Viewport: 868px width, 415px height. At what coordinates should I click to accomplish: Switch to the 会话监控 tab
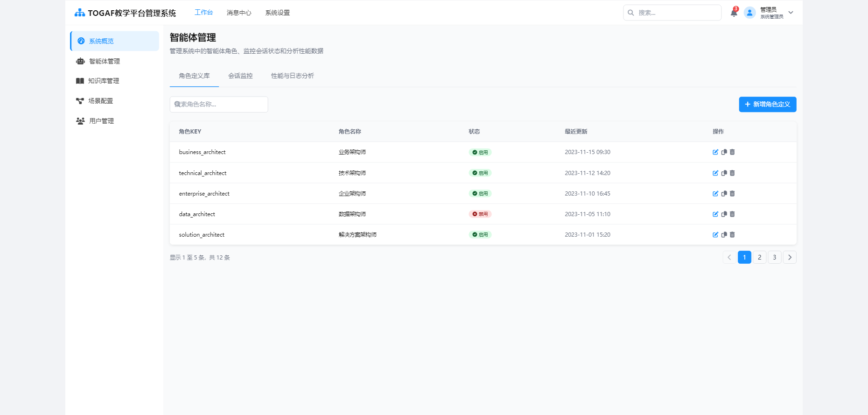(240, 76)
